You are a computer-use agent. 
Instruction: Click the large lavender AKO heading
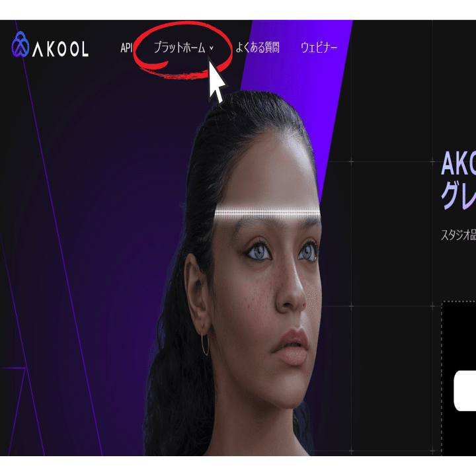[x=458, y=163]
